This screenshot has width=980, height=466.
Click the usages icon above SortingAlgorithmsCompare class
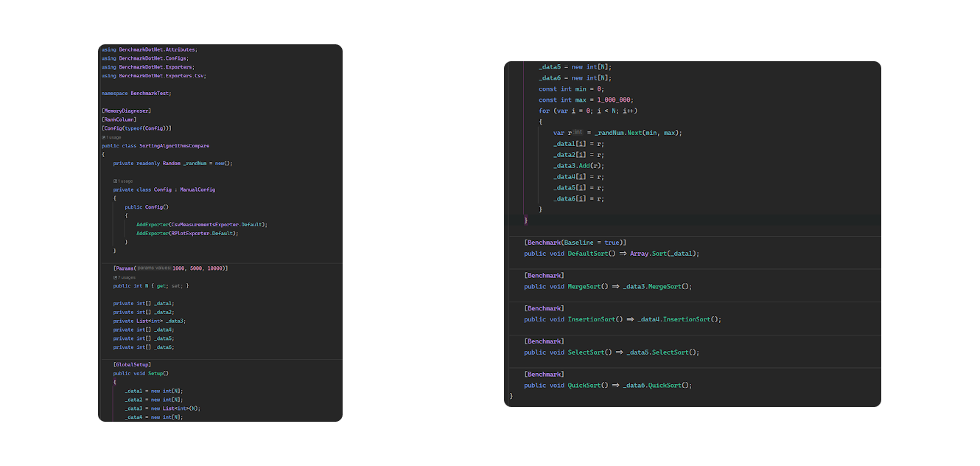103,137
